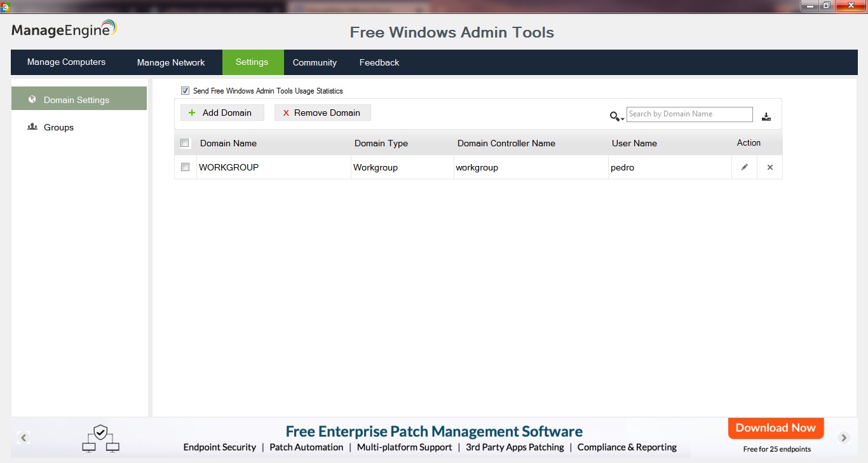Click the ManageEngine logo
The width and height of the screenshot is (868, 463).
pyautogui.click(x=64, y=29)
